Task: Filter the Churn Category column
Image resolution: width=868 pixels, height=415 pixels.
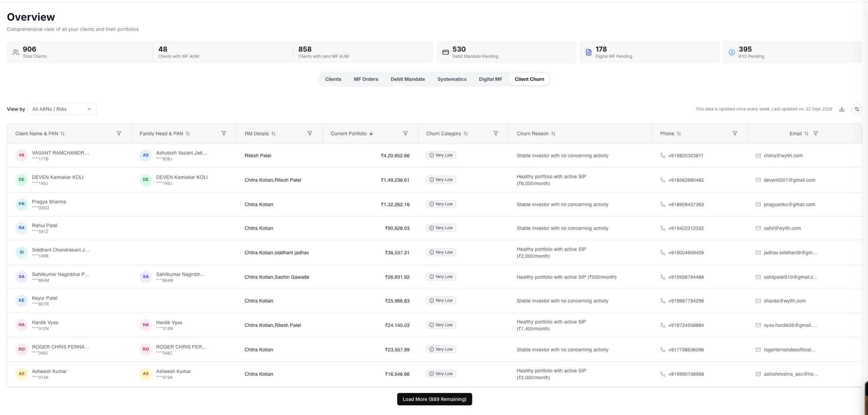Action: pyautogui.click(x=496, y=134)
